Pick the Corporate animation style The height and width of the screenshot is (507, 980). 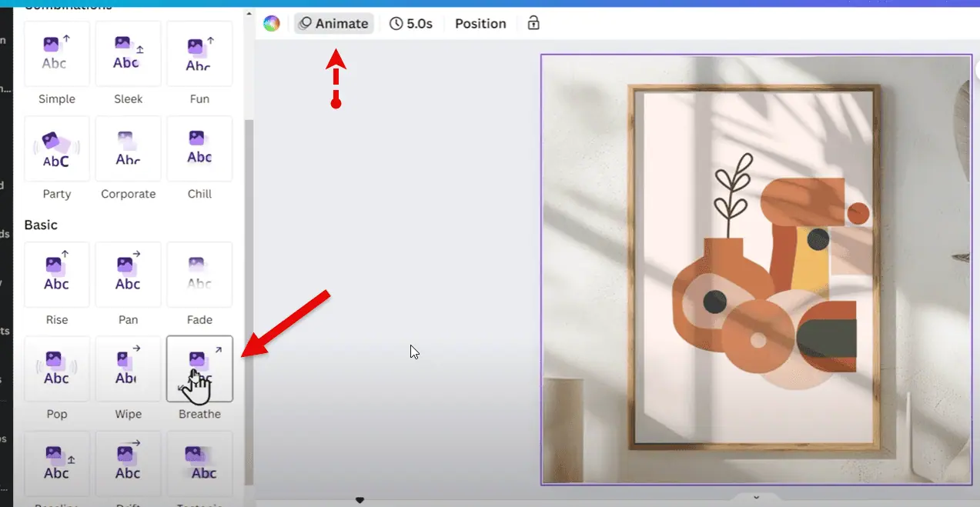click(x=128, y=149)
